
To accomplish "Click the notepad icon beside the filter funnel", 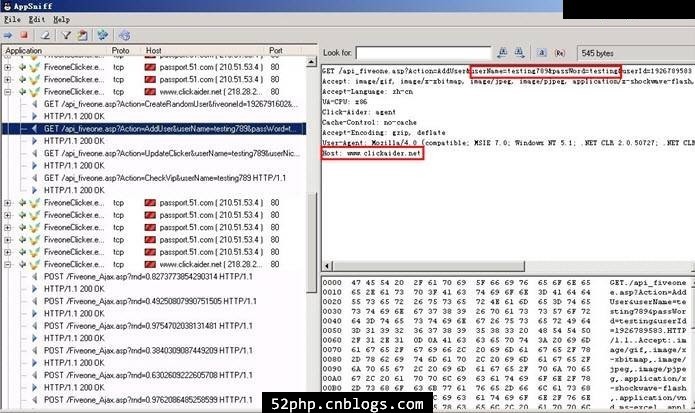I will (82, 35).
